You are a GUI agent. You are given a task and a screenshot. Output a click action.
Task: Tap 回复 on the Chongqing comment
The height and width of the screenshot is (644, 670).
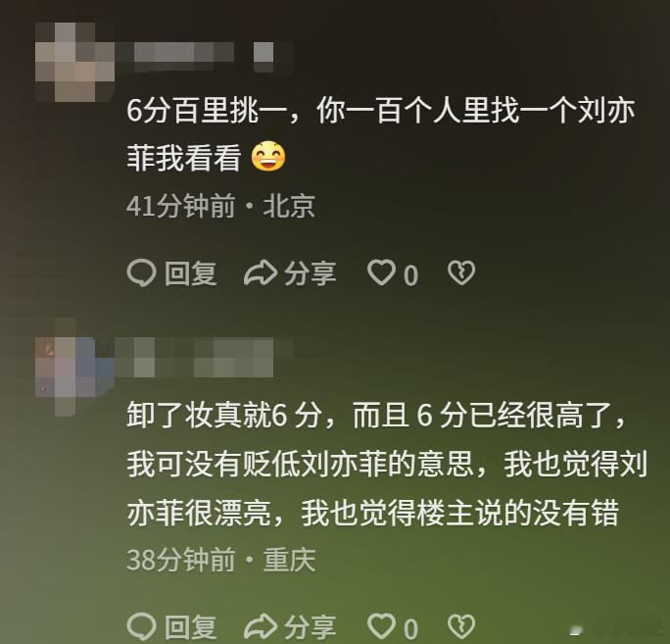[x=191, y=627]
